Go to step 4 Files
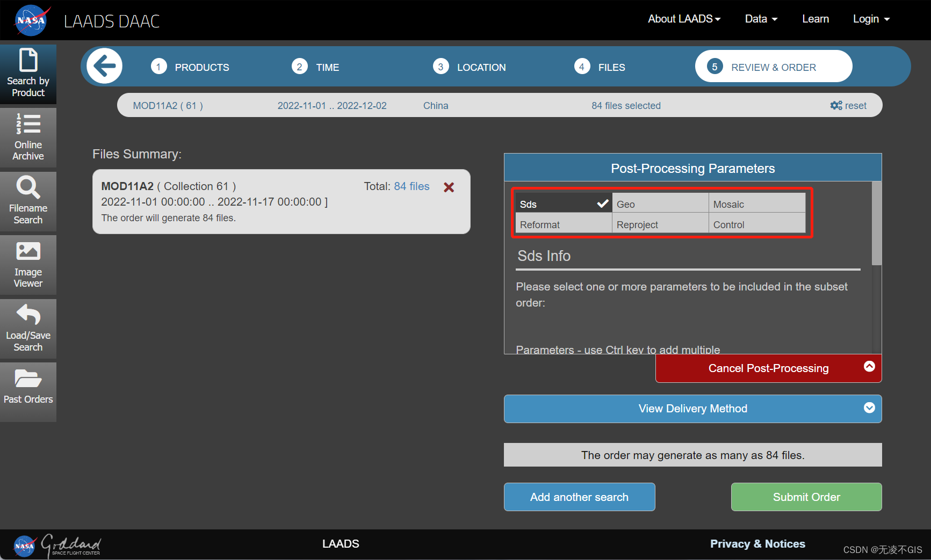 click(x=600, y=67)
